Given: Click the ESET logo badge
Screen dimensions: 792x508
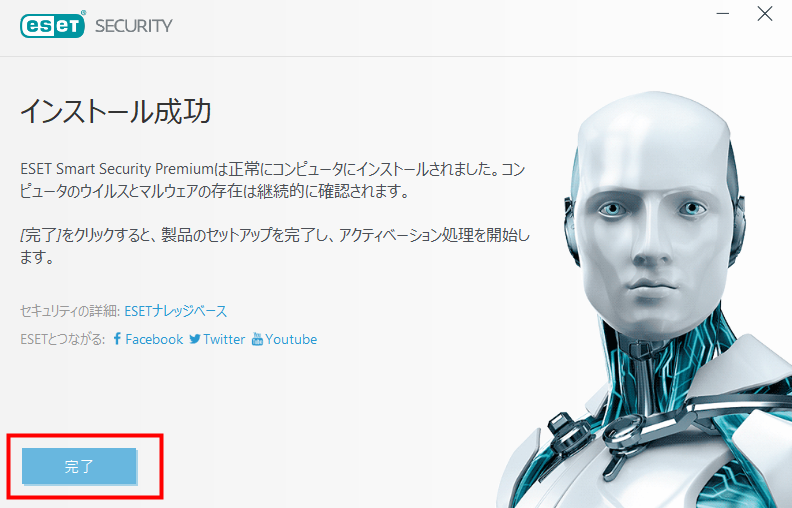Looking at the screenshot, I should tap(53, 26).
